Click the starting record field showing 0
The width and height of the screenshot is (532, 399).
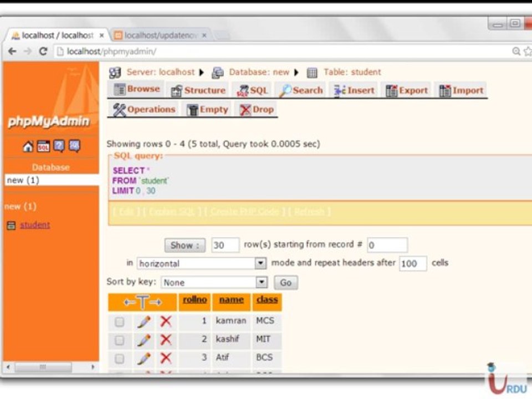(x=387, y=245)
